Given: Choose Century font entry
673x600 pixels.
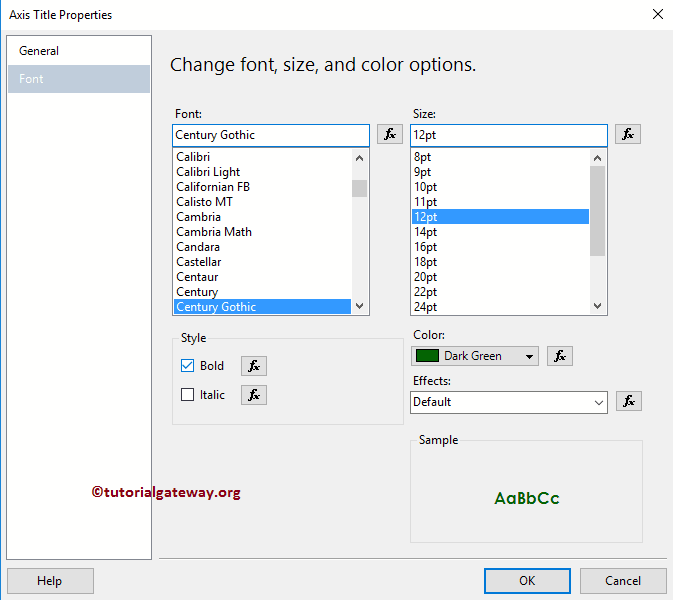Looking at the screenshot, I should [x=262, y=292].
